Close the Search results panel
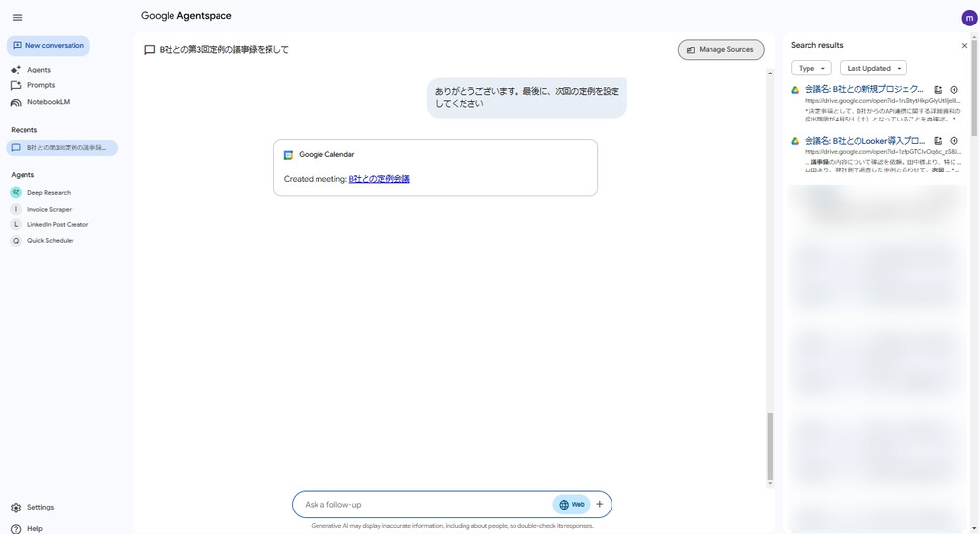Image resolution: width=980 pixels, height=534 pixels. [x=964, y=46]
